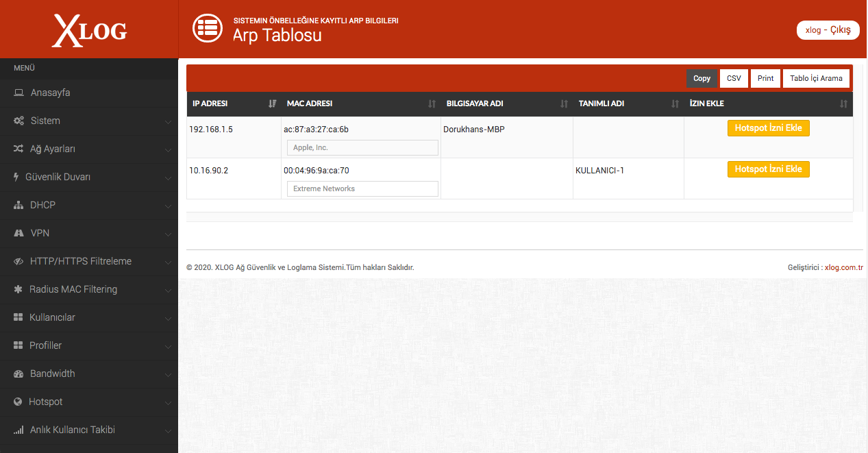
Task: Open the Hotspot menu item
Action: tap(89, 402)
